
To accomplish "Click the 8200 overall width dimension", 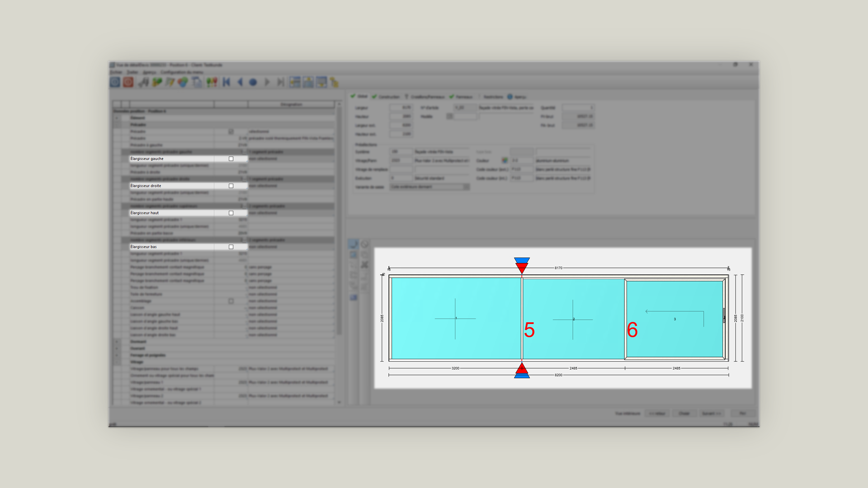I will pos(558,375).
